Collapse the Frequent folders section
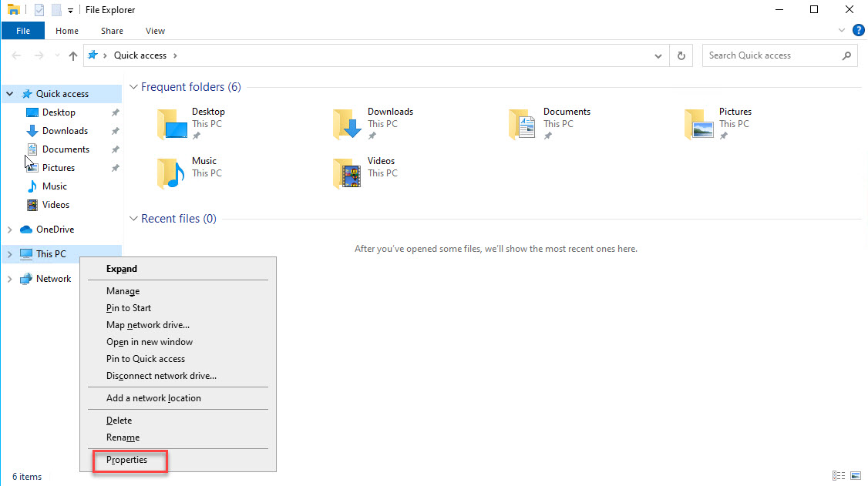This screenshot has width=868, height=486. (133, 88)
